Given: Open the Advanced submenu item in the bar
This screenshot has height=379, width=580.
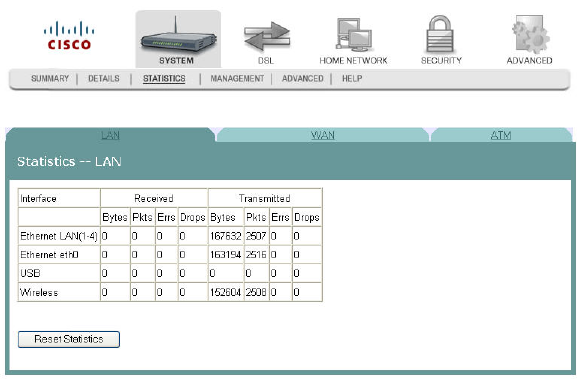Looking at the screenshot, I should coord(303,78).
